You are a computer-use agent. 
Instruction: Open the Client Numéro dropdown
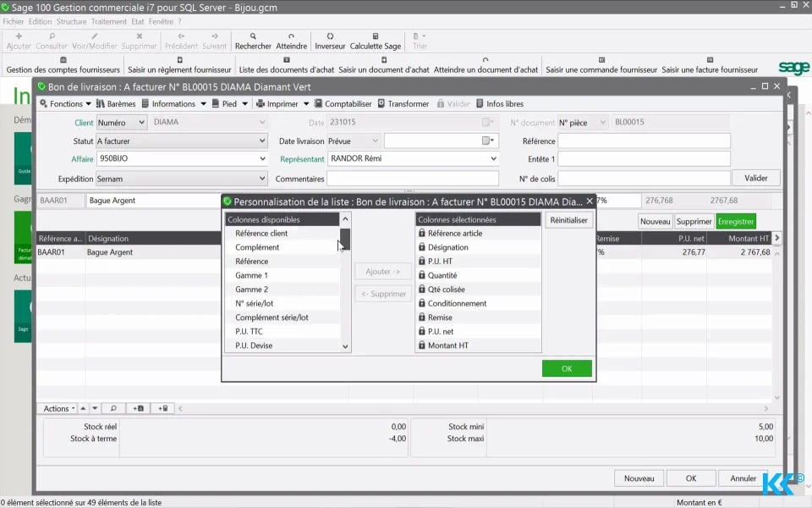[121, 122]
